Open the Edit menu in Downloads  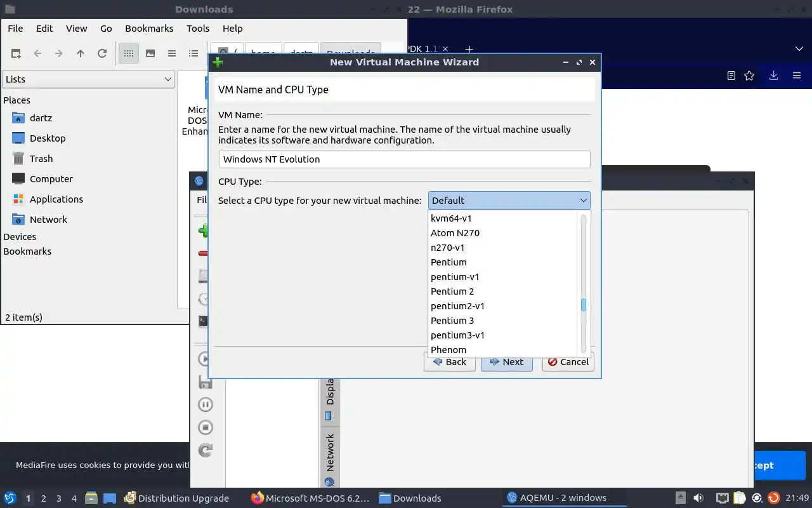point(44,28)
